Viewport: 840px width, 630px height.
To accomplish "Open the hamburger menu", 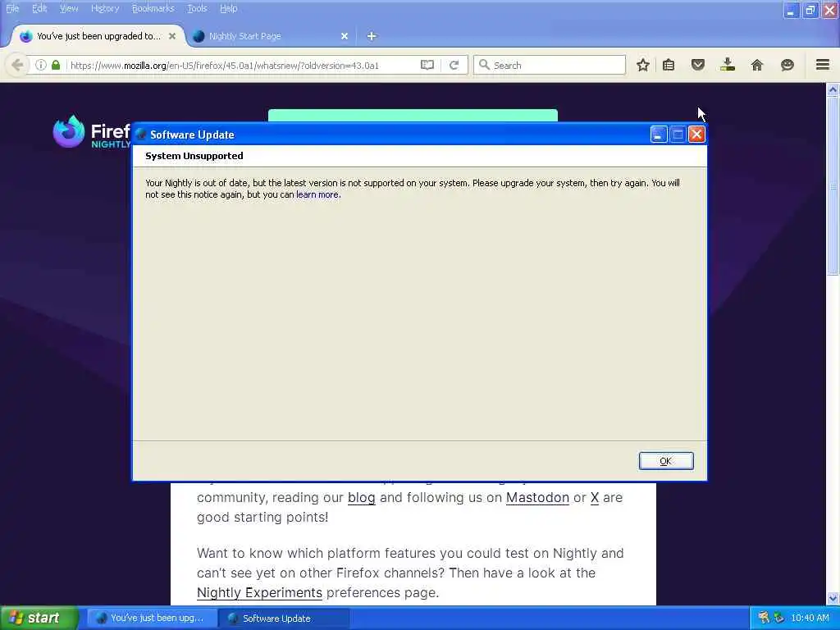I will click(x=822, y=65).
